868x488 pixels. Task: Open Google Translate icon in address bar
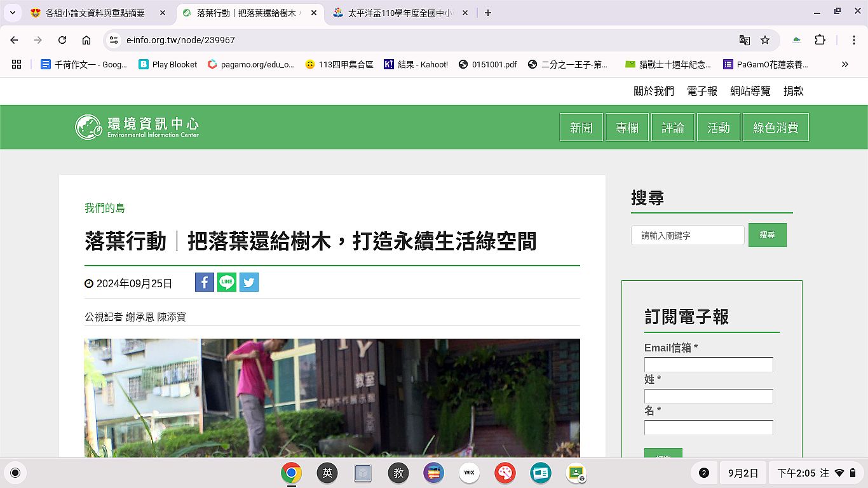tap(745, 40)
